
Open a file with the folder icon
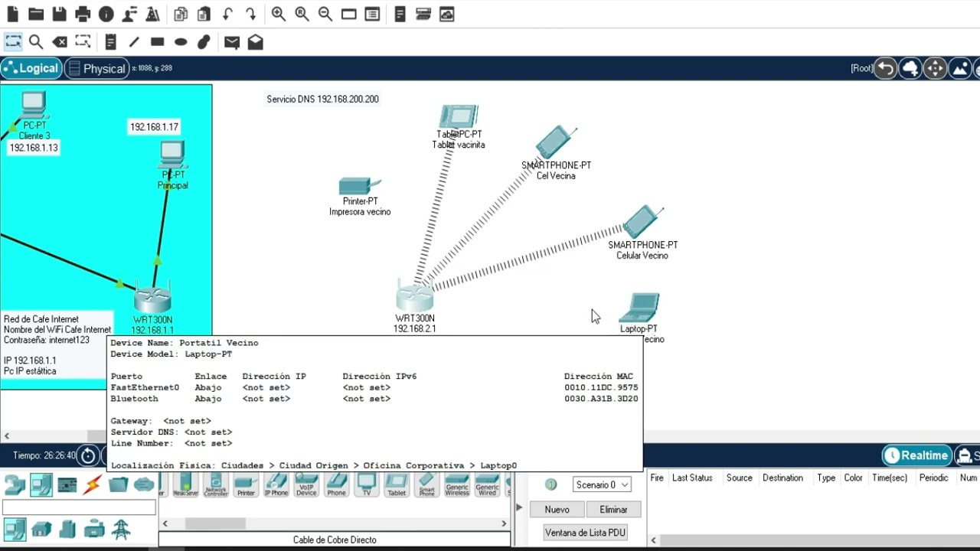(x=36, y=14)
